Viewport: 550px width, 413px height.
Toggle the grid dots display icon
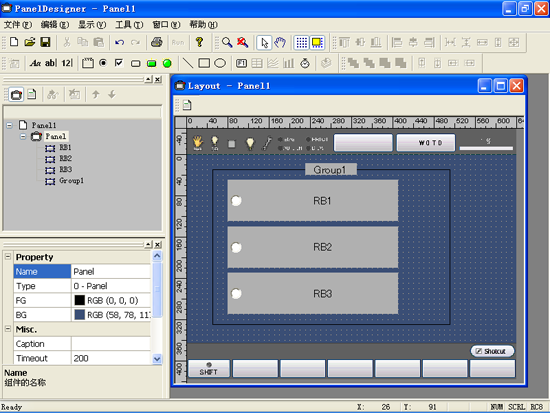coord(301,42)
